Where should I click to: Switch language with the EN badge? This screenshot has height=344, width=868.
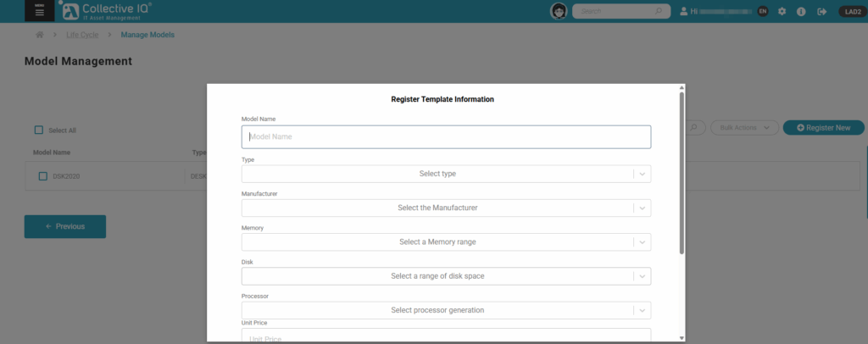pos(763,11)
